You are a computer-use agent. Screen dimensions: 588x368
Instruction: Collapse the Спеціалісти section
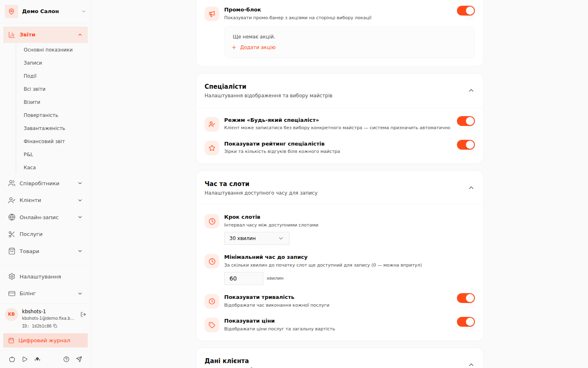click(x=471, y=90)
